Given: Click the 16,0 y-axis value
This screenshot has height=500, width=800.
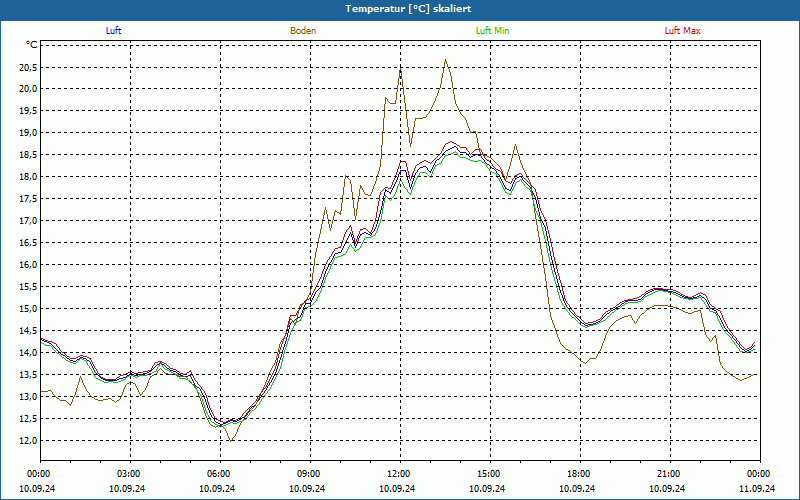Looking at the screenshot, I should (x=29, y=265).
